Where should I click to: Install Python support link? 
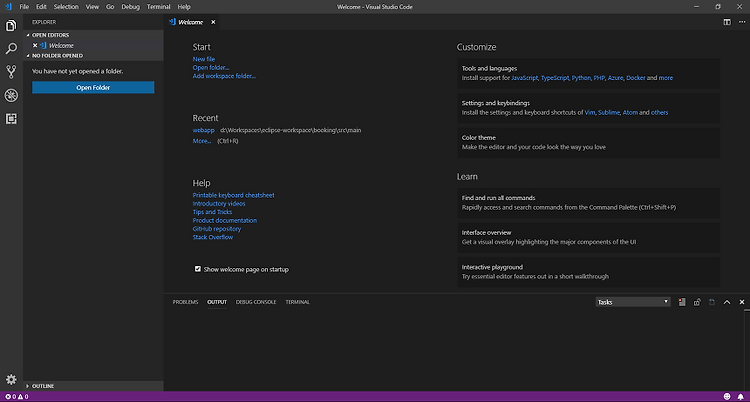pyautogui.click(x=581, y=78)
